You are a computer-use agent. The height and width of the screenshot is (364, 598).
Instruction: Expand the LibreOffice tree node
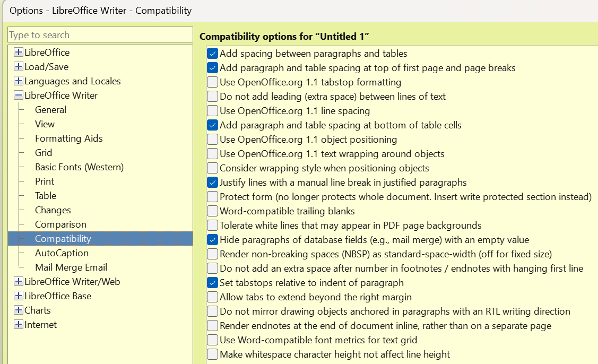point(18,53)
